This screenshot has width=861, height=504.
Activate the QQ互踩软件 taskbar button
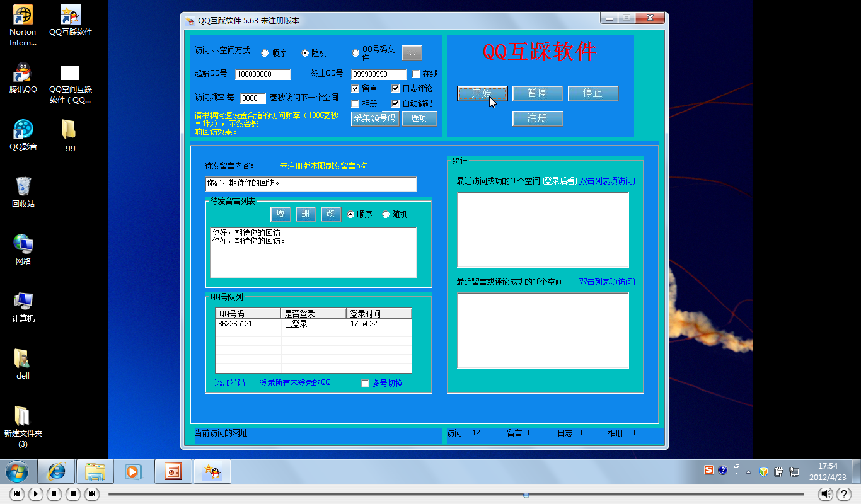pos(212,471)
